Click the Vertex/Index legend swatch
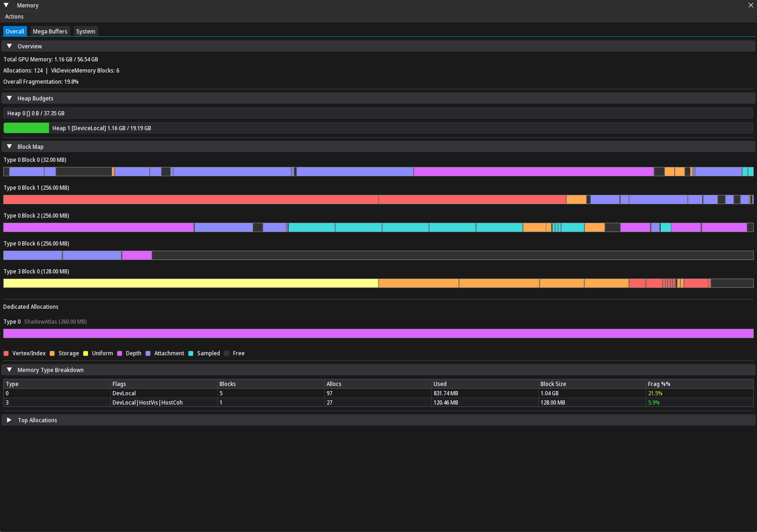 pyautogui.click(x=6, y=353)
